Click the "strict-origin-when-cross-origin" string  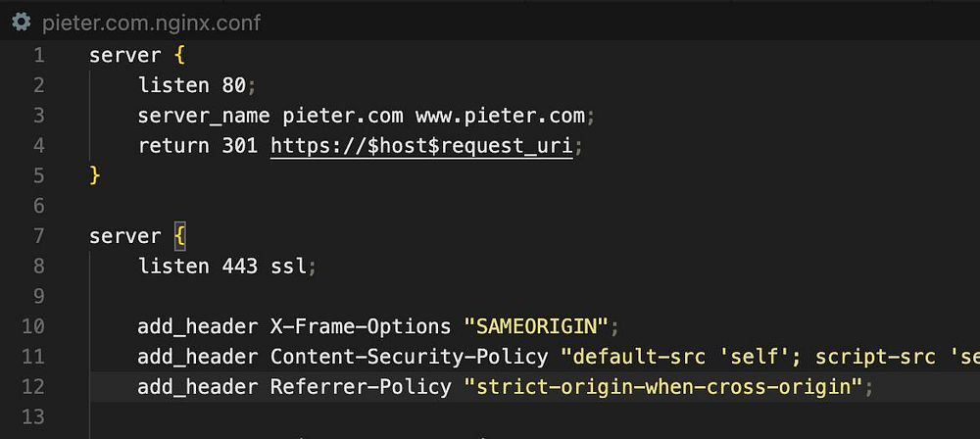tap(663, 386)
